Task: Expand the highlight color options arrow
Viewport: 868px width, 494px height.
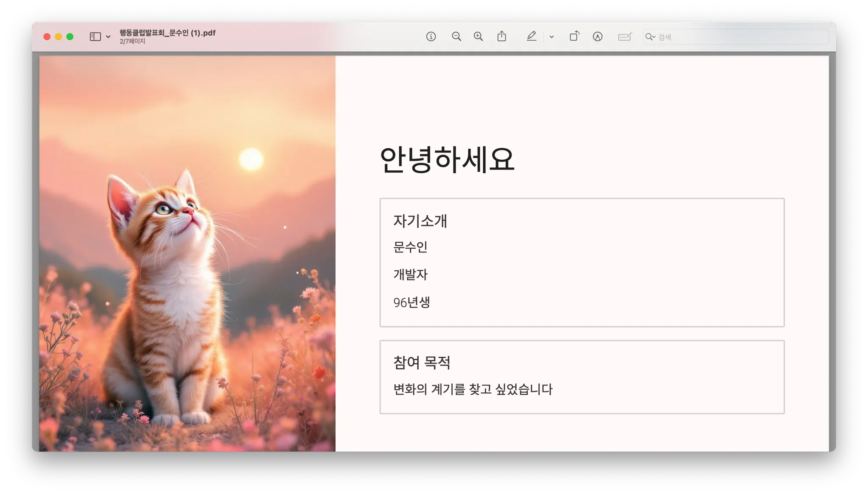Action: [551, 37]
